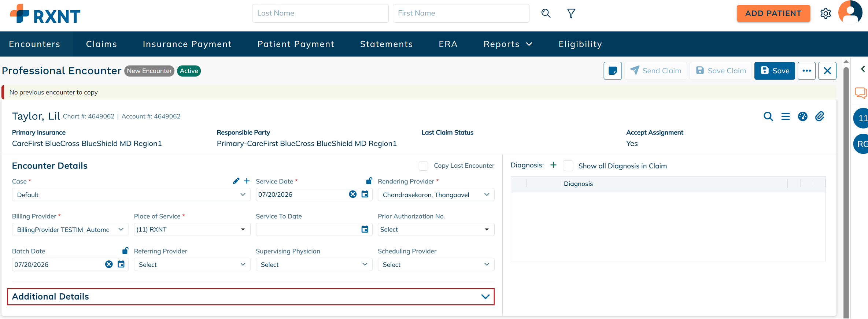
Task: Toggle the Batch Date lock icon
Action: pyautogui.click(x=125, y=251)
